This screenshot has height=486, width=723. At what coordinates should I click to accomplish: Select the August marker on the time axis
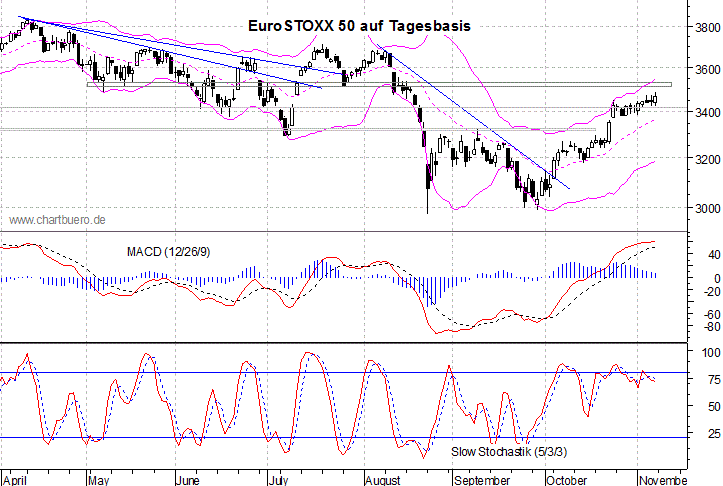point(384,478)
